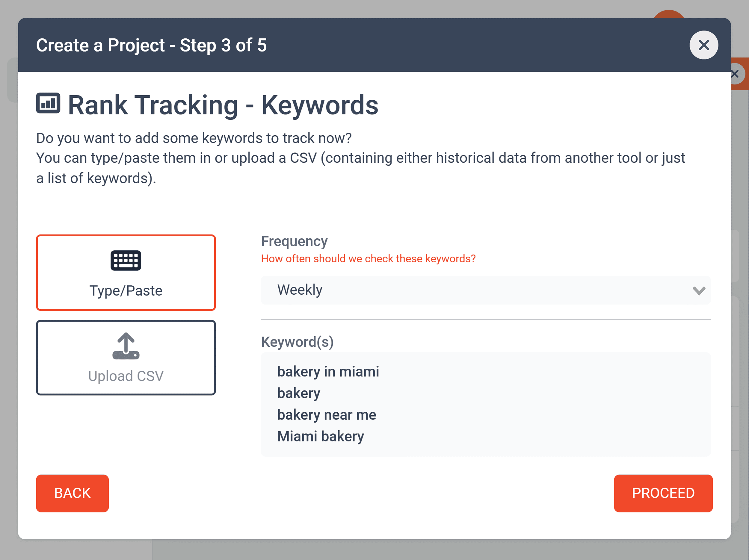This screenshot has height=560, width=749.
Task: Close the Create a Project dialog
Action: tap(704, 45)
